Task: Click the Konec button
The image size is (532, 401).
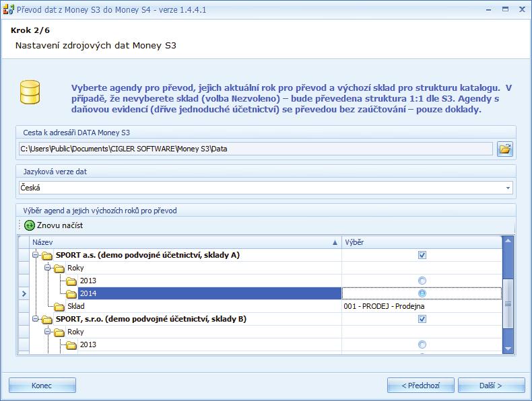Action: [x=42, y=386]
